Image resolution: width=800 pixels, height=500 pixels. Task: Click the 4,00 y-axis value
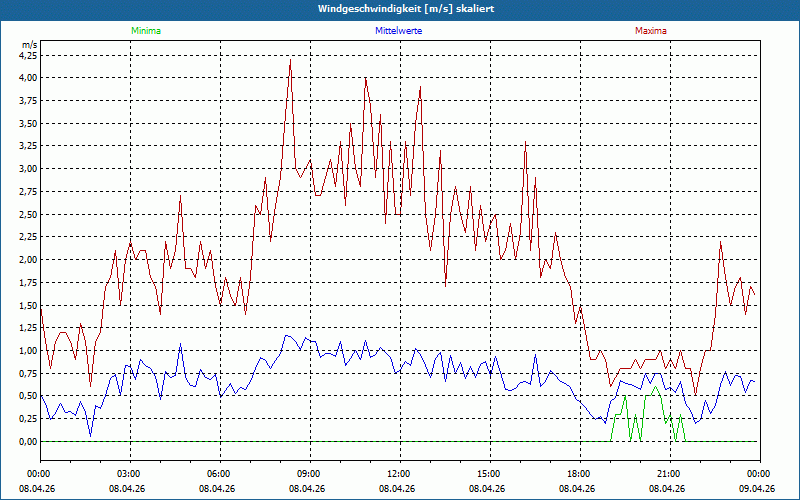(29, 78)
